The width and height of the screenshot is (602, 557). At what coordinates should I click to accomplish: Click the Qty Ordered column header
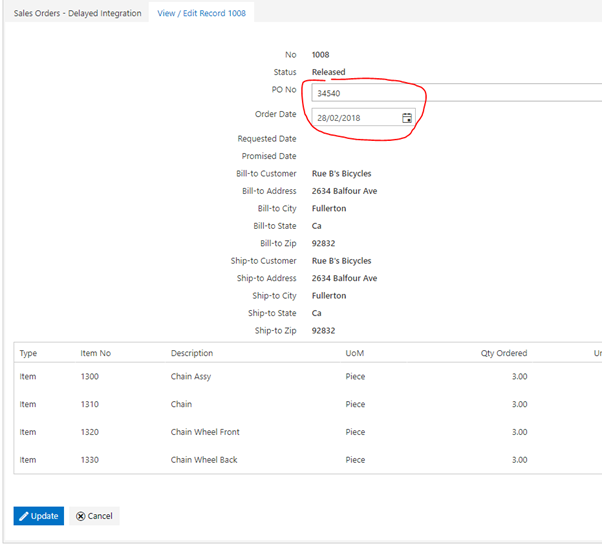[504, 353]
